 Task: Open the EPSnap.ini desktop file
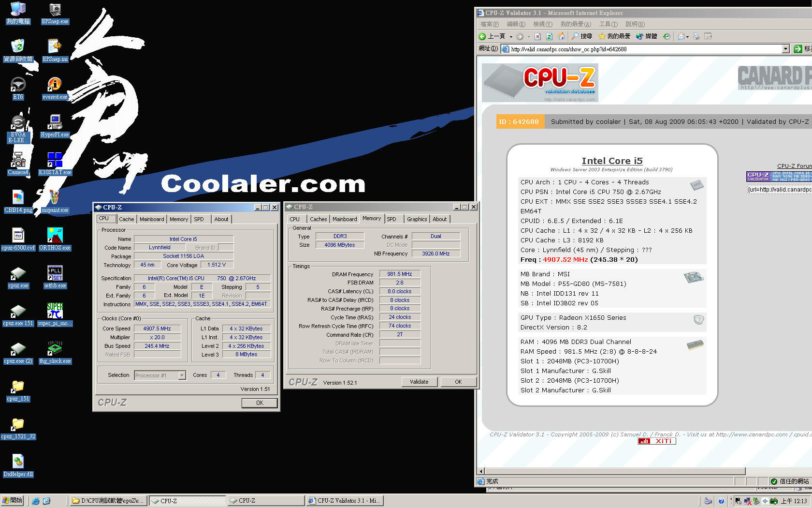coord(55,51)
